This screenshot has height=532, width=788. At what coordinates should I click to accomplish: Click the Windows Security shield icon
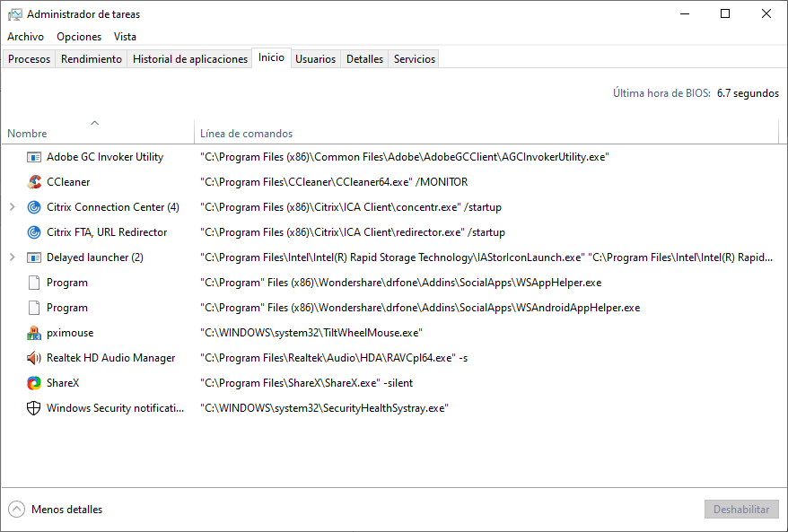coord(34,408)
